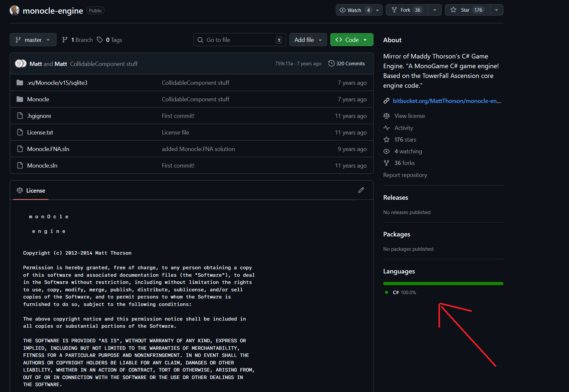Click Report repository
The height and width of the screenshot is (392, 569).
(x=405, y=175)
